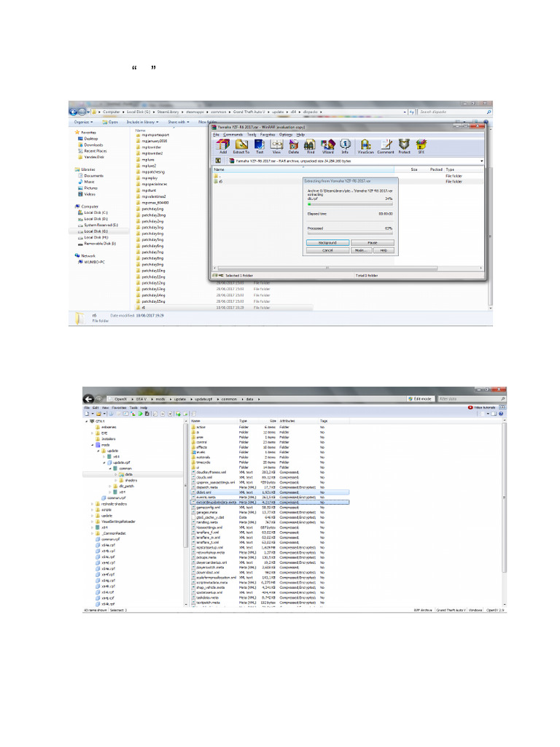Click the Cancel button in extraction dialog
Viewport: 560px width, 747px height.
pos(327,250)
